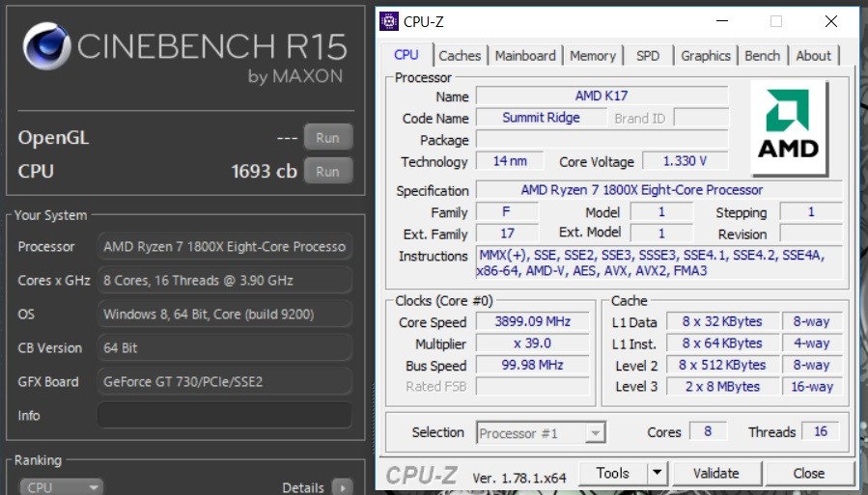Screen dimensions: 868x495
Task: Click the "1693 cb" CPU score
Action: click(x=264, y=172)
